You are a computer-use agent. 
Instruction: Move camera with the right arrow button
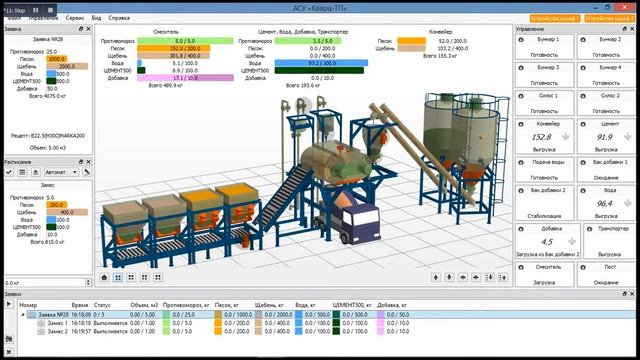tap(476, 278)
